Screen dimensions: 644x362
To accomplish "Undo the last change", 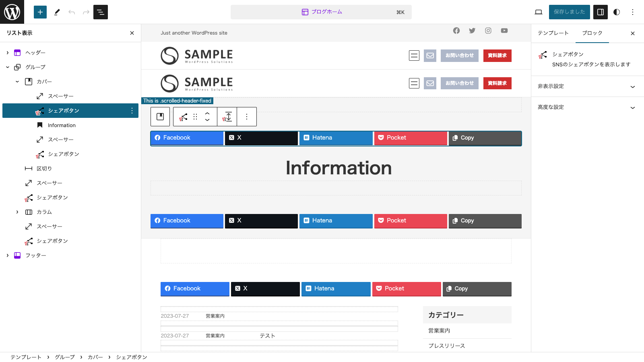I will coord(72,12).
